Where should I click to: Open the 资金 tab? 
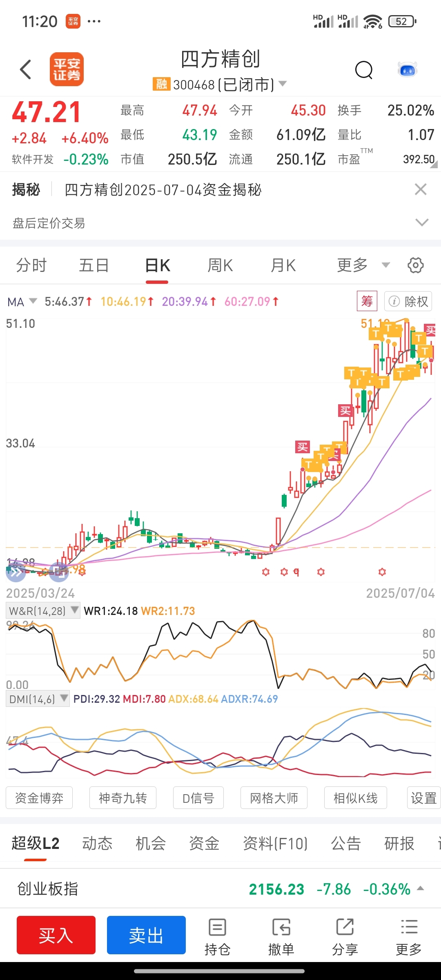click(204, 843)
